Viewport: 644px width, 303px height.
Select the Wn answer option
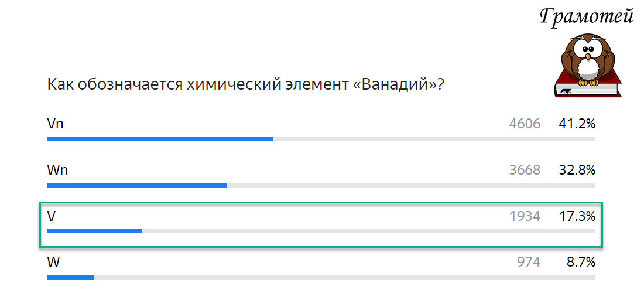(57, 170)
